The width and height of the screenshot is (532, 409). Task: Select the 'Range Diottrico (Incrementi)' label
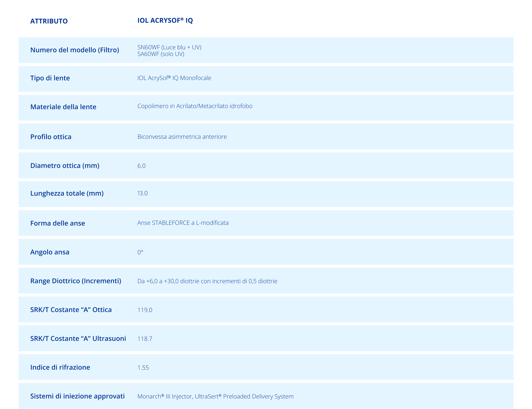pos(76,281)
